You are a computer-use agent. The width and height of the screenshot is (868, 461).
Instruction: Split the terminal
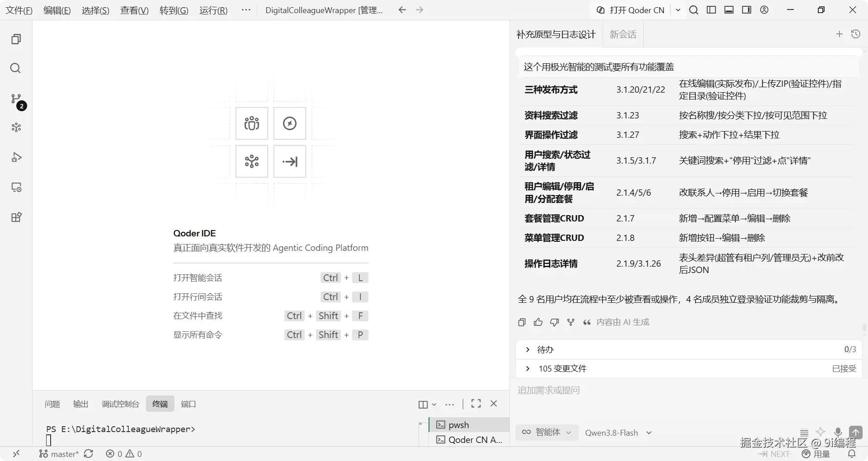[423, 405]
